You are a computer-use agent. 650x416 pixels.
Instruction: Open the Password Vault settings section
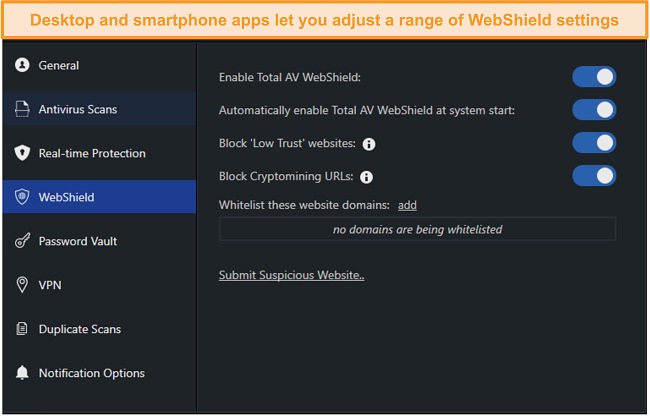click(99, 241)
